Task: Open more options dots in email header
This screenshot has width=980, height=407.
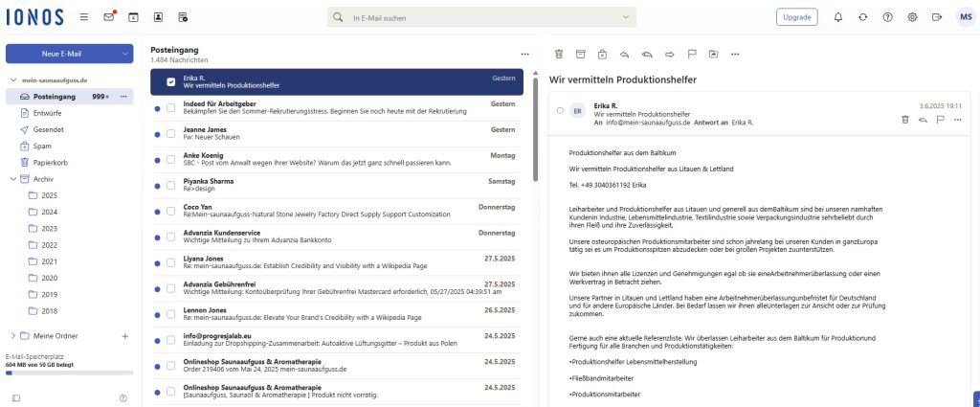Action: point(957,120)
